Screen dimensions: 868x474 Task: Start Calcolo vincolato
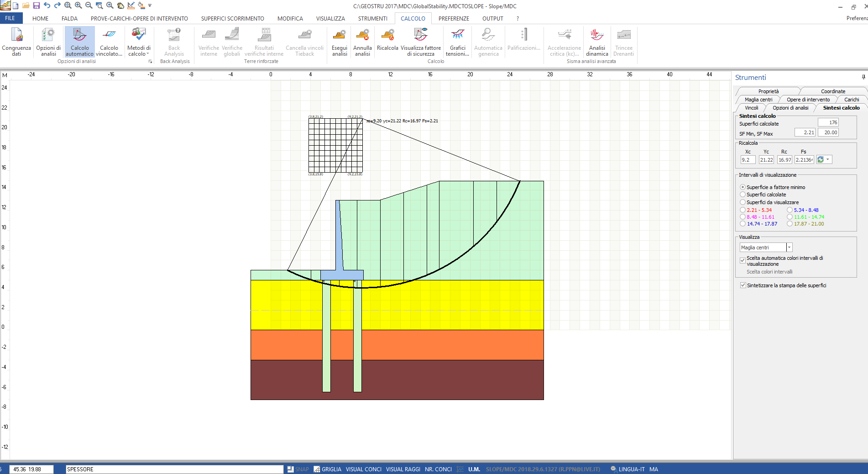click(109, 42)
